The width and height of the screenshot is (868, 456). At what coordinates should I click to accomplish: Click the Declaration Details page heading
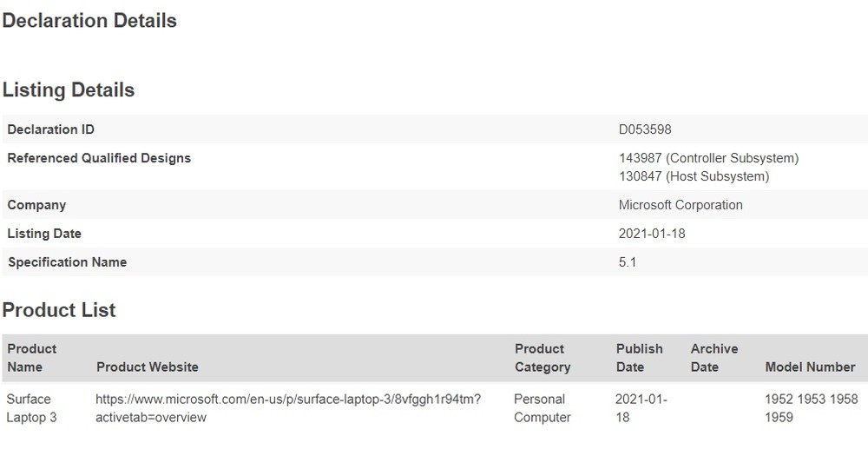[x=89, y=21]
